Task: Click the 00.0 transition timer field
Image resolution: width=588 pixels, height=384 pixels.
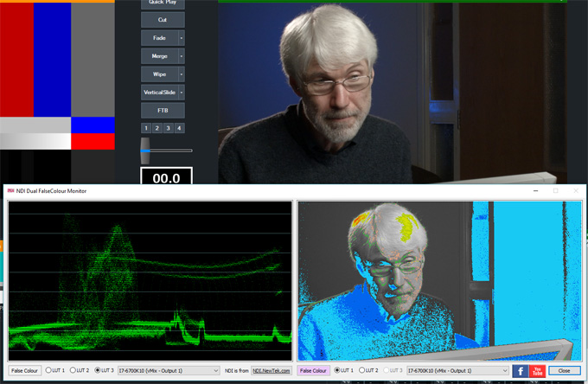Action: (167, 176)
